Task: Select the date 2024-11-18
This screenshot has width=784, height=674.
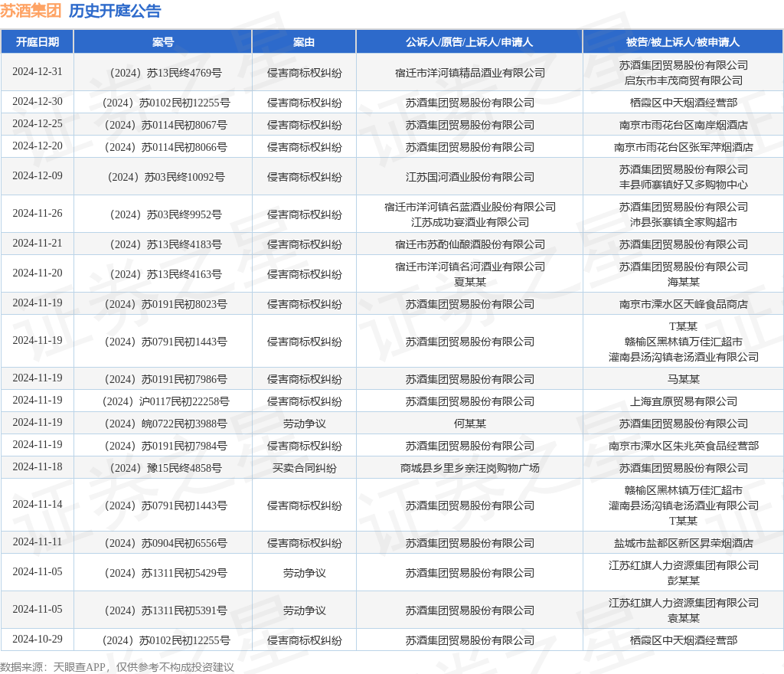Action: coord(38,466)
